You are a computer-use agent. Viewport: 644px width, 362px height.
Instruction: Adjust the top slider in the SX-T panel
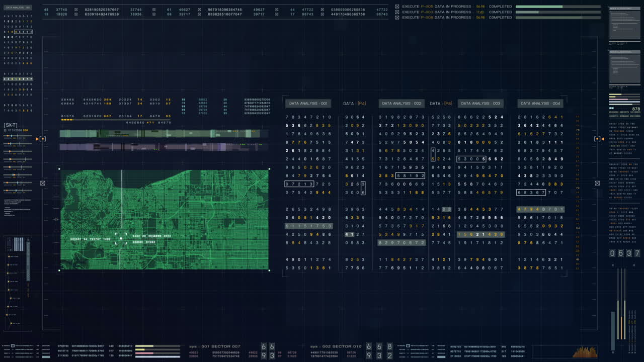[x=18, y=136]
